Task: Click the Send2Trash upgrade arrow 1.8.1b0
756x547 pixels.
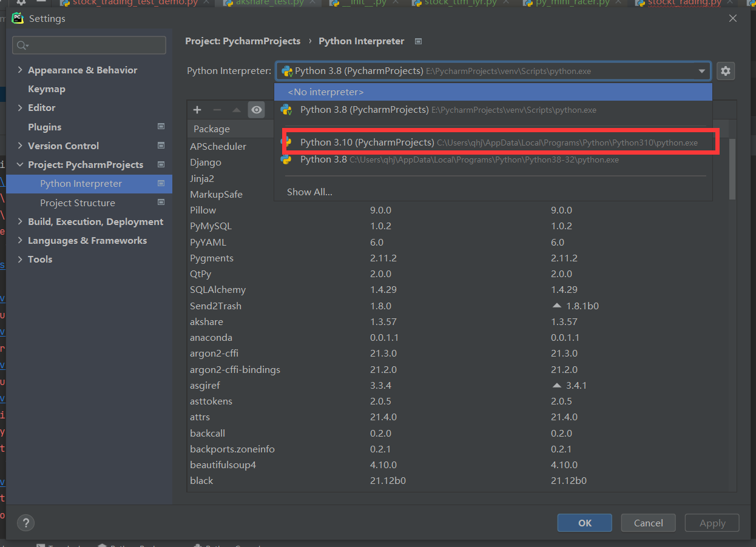Action: (557, 306)
